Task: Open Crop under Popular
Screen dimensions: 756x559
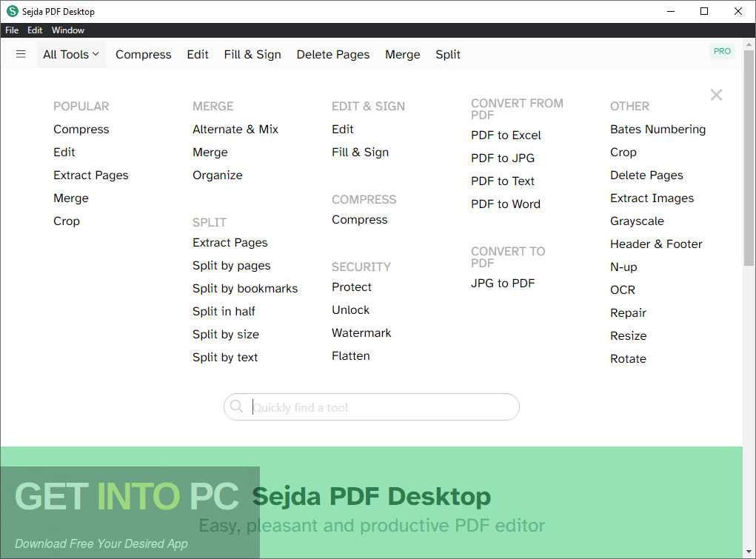Action: pyautogui.click(x=67, y=221)
